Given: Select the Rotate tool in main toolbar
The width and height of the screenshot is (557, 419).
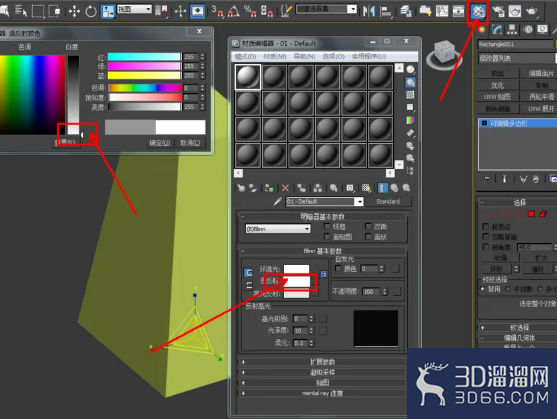Looking at the screenshot, I should pos(91,11).
